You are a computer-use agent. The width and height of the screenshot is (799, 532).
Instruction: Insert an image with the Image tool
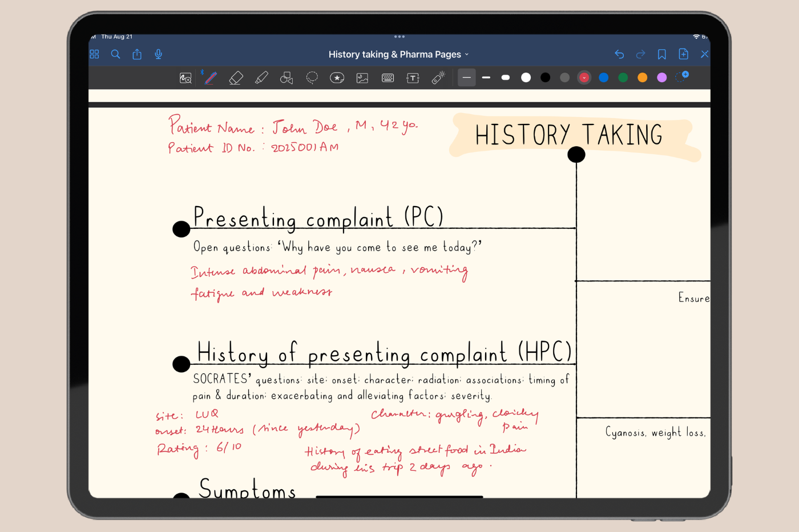(362, 78)
